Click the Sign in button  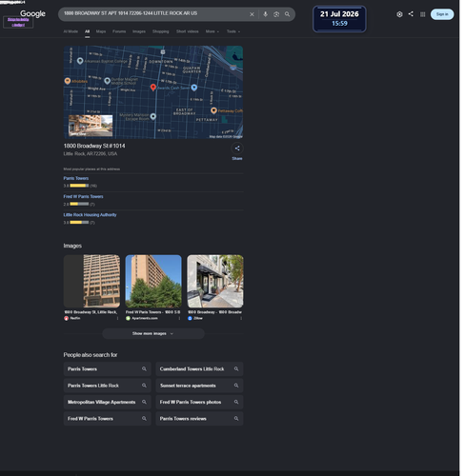click(442, 14)
